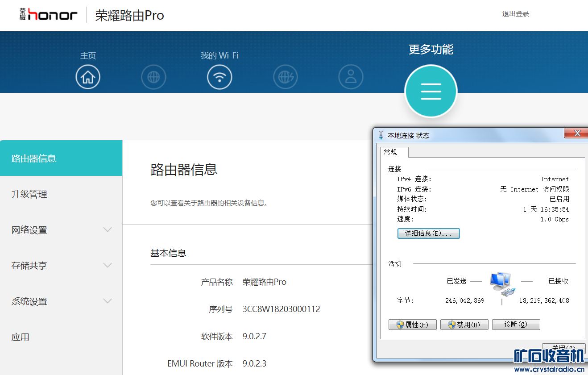Click 主页 label in navigation
The width and height of the screenshot is (588, 375).
tap(88, 55)
